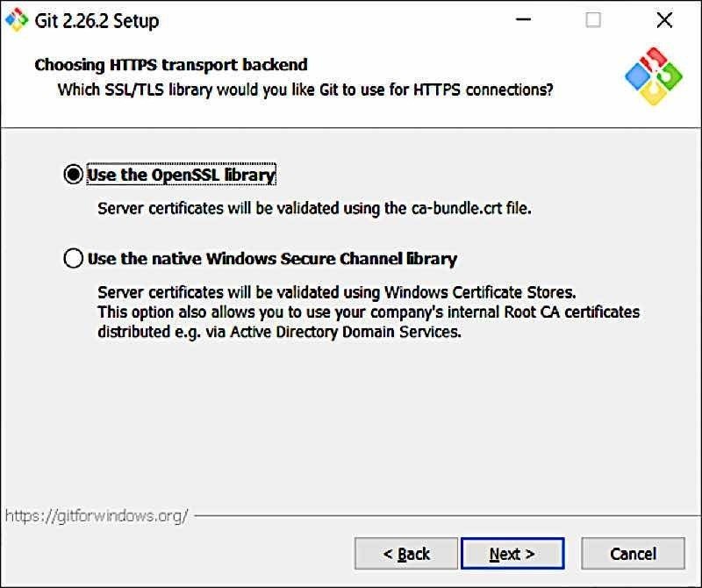Open the gitforwindows.org link
The height and width of the screenshot is (588, 702).
97,516
